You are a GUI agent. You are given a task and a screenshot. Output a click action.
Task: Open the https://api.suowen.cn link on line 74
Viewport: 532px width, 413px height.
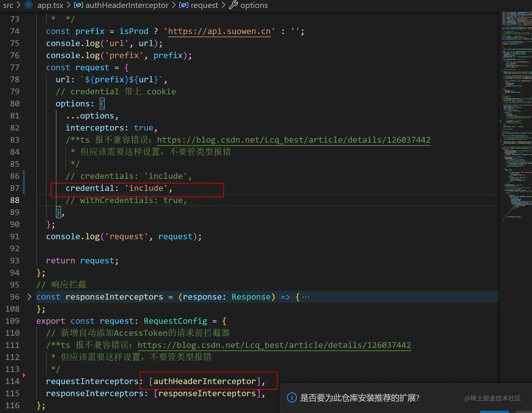pos(220,31)
